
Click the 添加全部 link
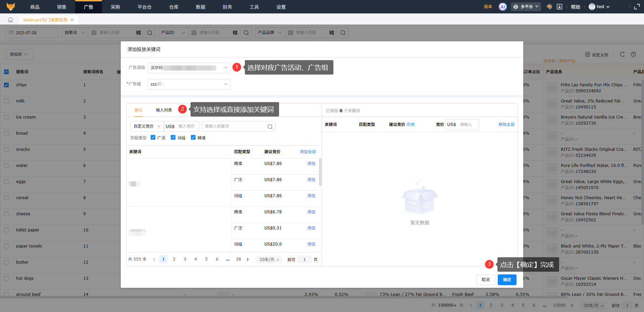point(308,152)
